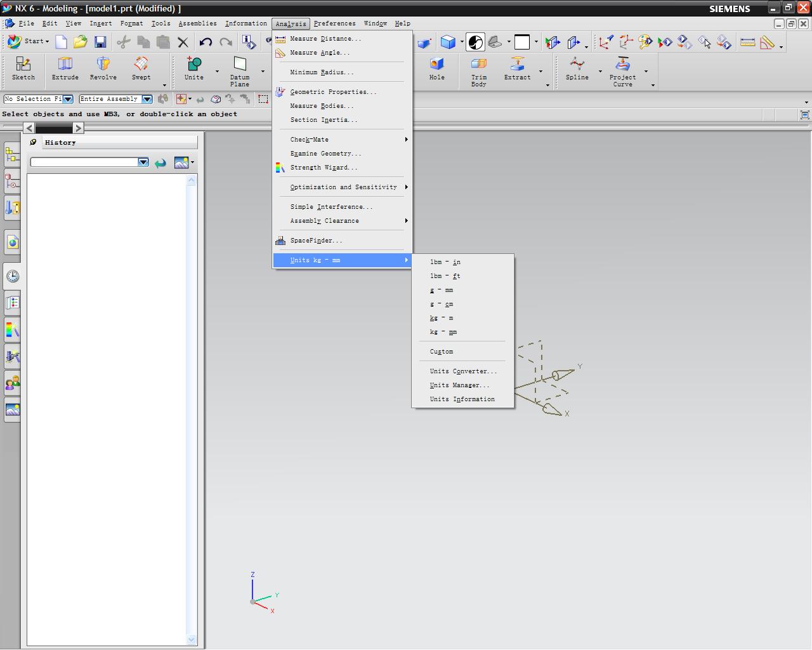
Task: Click the Unite boolean tool
Action: point(194,69)
